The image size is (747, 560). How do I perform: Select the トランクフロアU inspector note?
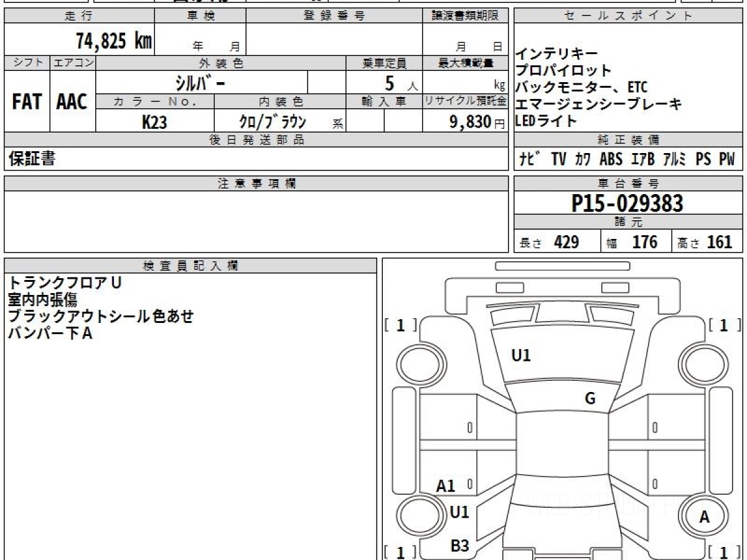point(65,282)
